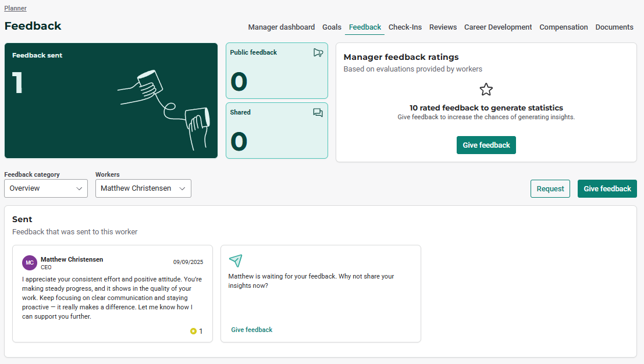Click the star icon in Manager feedback ratings
This screenshot has height=364, width=644.
tap(486, 90)
